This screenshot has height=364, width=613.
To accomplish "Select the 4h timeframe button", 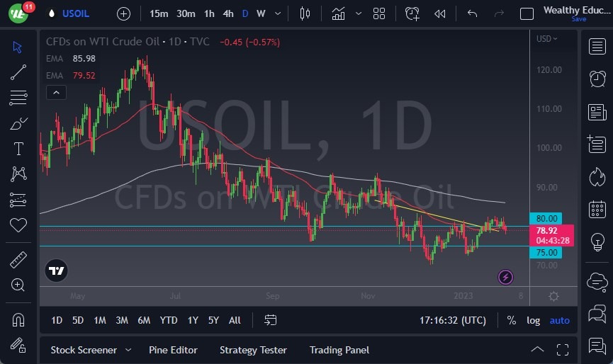I will [x=227, y=13].
